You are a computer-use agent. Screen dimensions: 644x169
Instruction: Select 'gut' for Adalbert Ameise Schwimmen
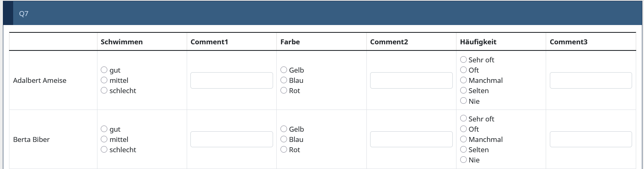[104, 70]
